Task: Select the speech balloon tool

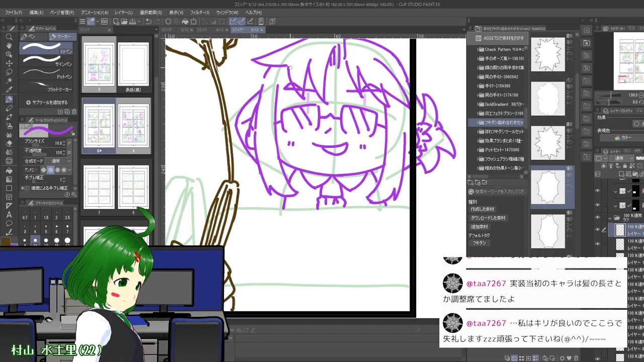Action: (9, 223)
